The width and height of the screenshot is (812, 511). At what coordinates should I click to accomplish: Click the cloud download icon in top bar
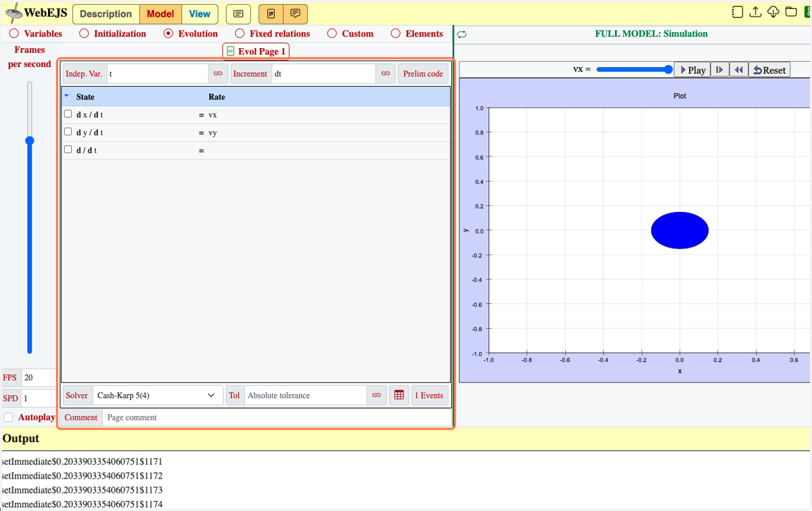click(x=773, y=12)
